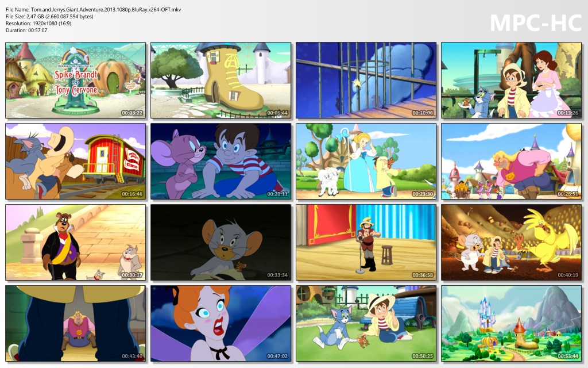Select the giant thumbnail at 00:26:51
The width and height of the screenshot is (588, 368).
click(x=511, y=162)
